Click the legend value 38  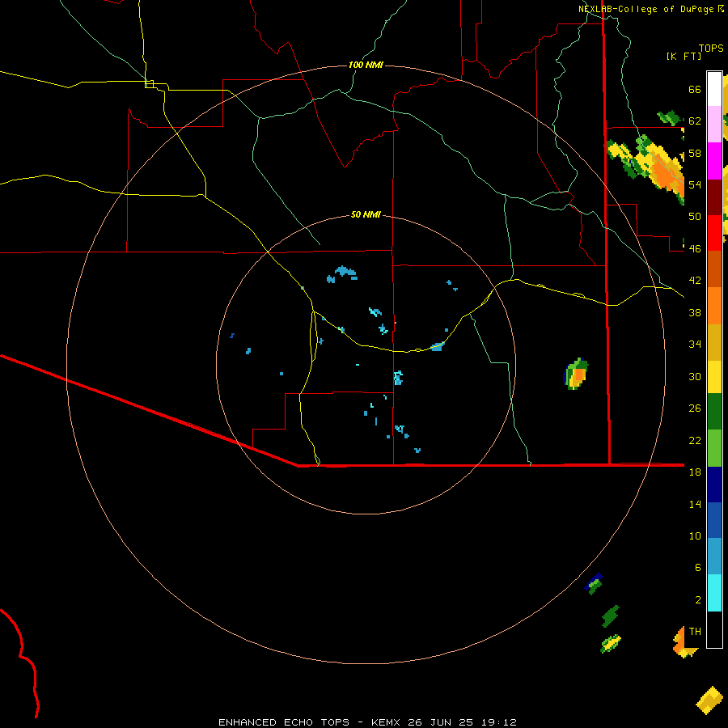695,312
